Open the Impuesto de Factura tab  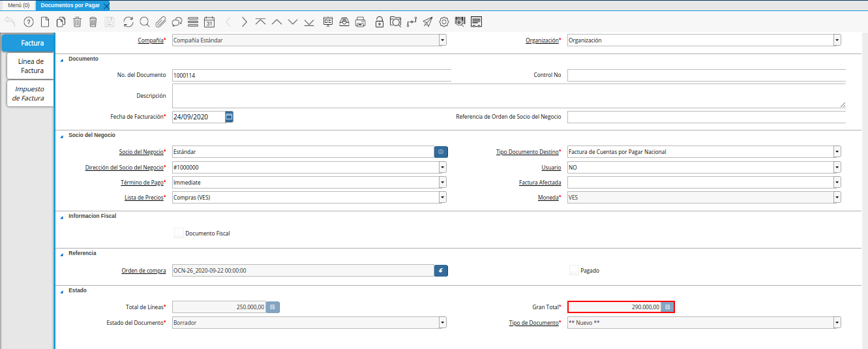30,93
